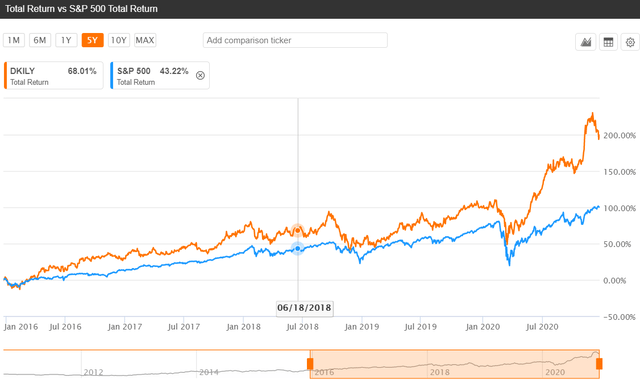Viewport: 640px width, 387px height.
Task: Select the 1M time range
Action: click(14, 40)
